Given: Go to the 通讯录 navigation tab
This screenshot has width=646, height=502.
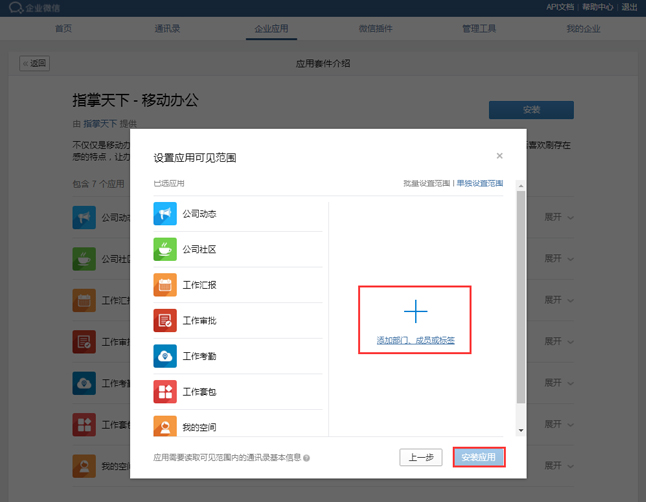Looking at the screenshot, I should click(x=169, y=29).
